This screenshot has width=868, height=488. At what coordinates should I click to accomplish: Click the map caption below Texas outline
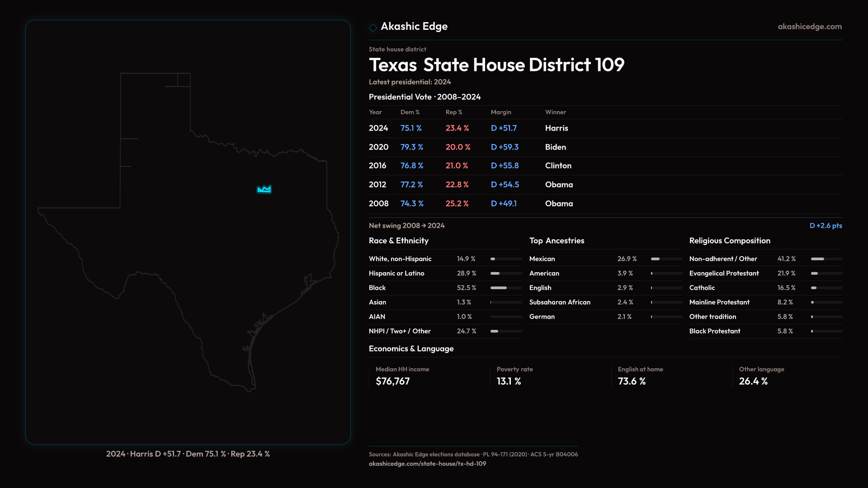(188, 454)
